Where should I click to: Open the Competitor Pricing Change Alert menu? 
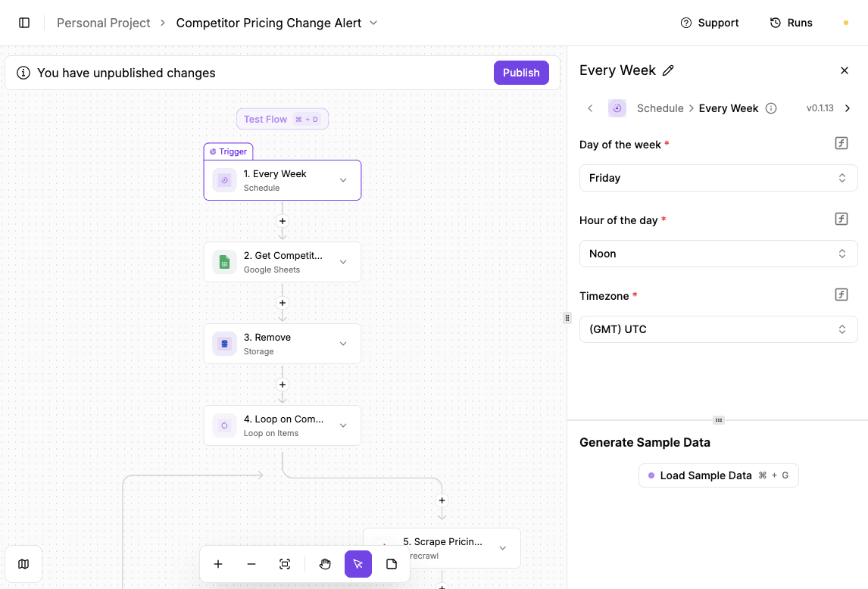pos(373,23)
